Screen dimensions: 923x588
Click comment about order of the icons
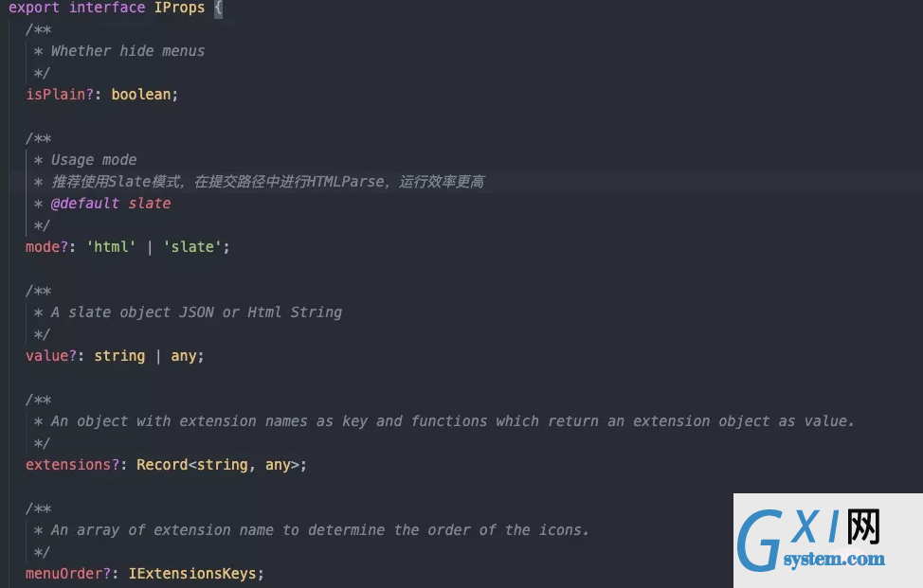click(320, 530)
